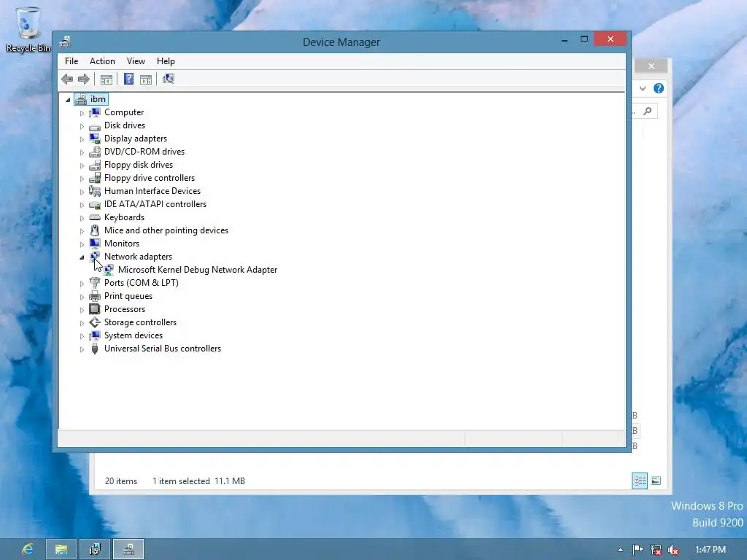Click the Processors chip icon

[95, 309]
